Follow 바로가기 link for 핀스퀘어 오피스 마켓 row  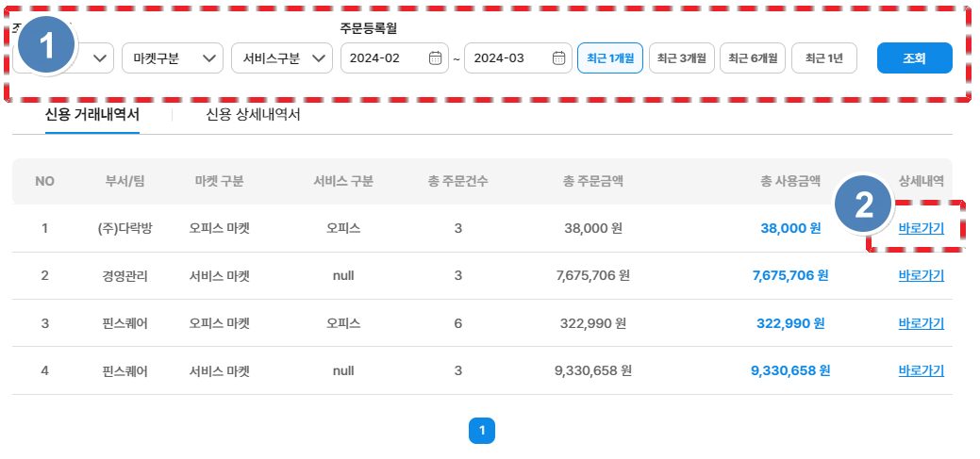coord(921,323)
